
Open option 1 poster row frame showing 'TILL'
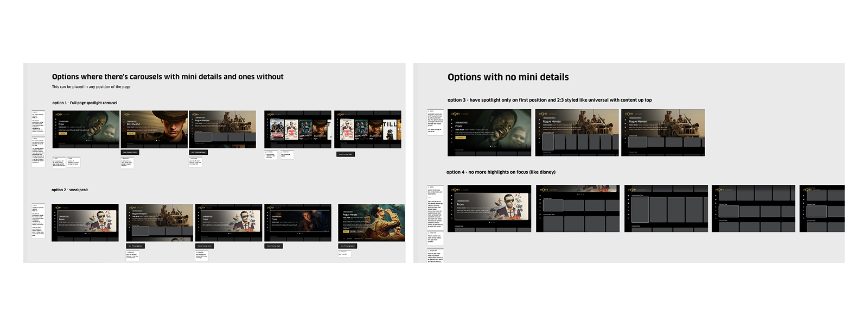tap(368, 129)
